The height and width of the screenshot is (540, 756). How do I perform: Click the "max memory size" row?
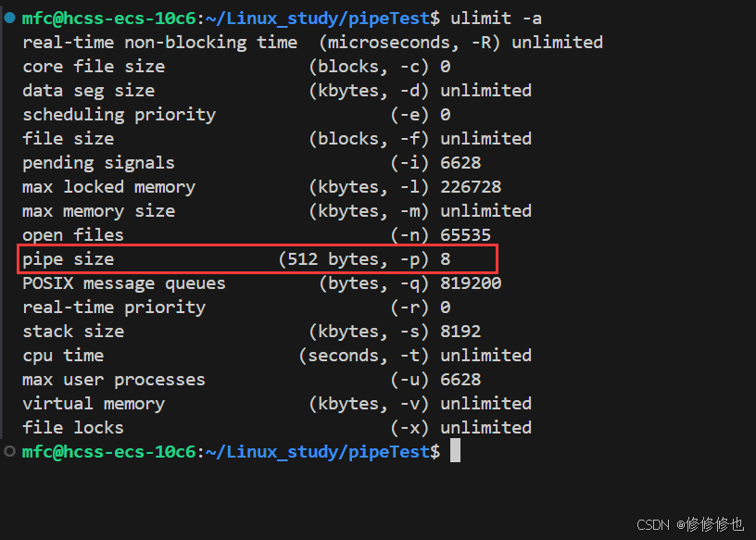click(277, 211)
